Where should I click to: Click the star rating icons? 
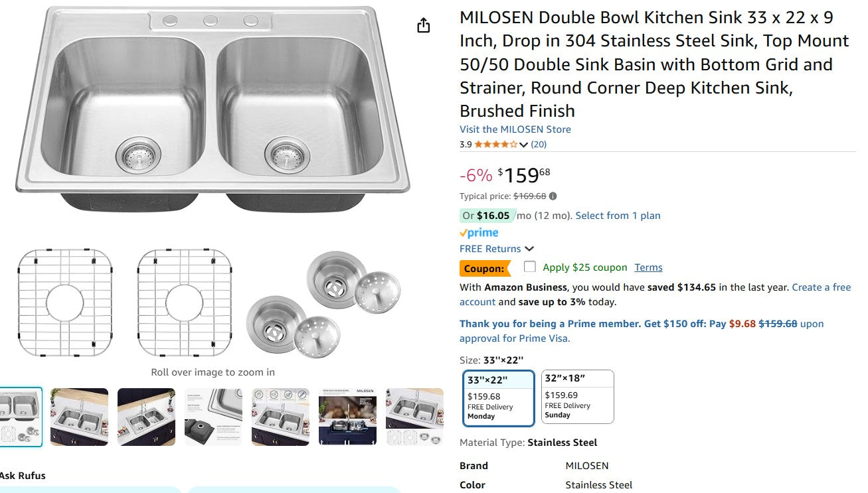pos(495,144)
